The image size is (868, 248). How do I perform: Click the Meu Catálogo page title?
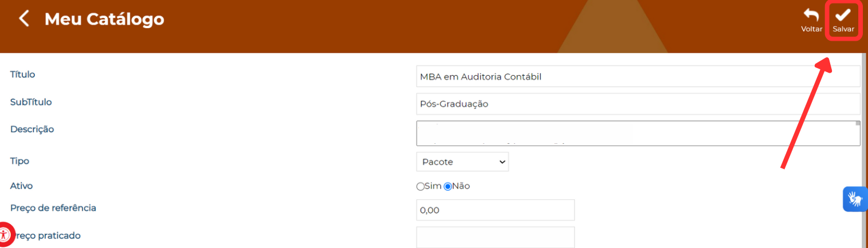tap(104, 19)
